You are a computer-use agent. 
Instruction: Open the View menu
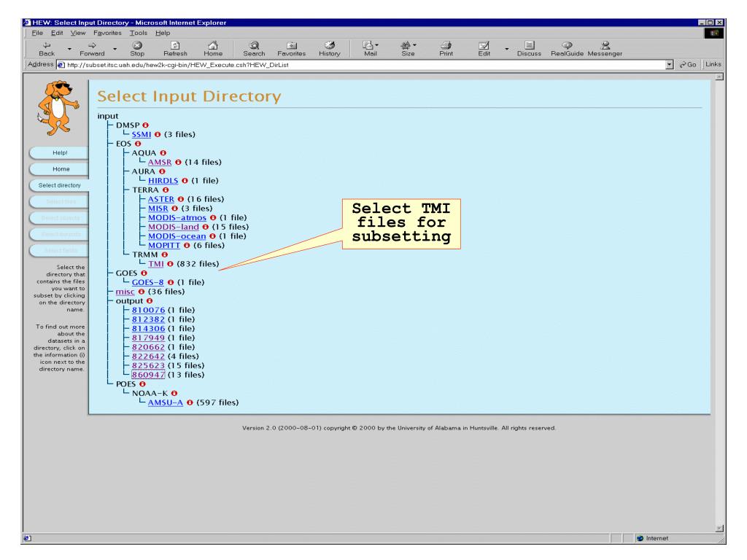(77, 34)
